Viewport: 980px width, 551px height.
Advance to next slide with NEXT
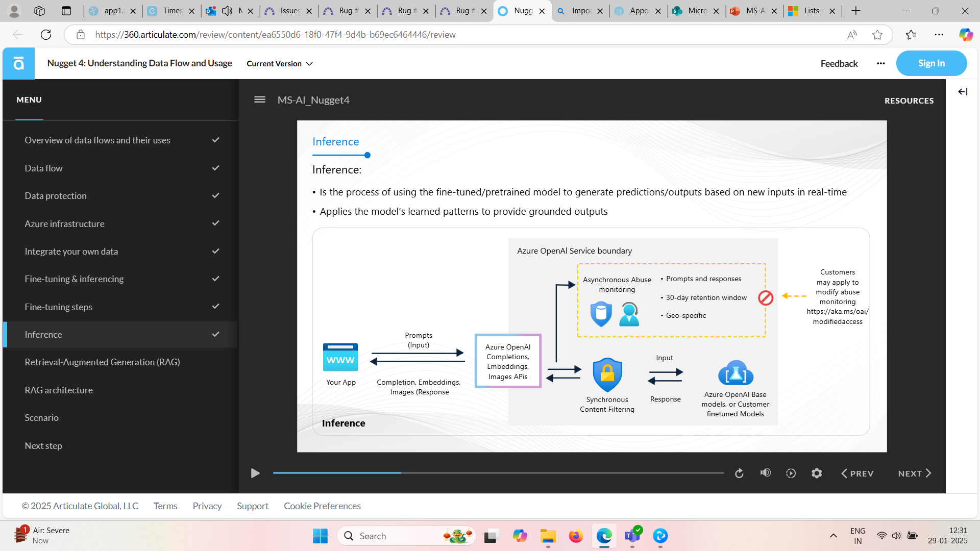coord(915,473)
